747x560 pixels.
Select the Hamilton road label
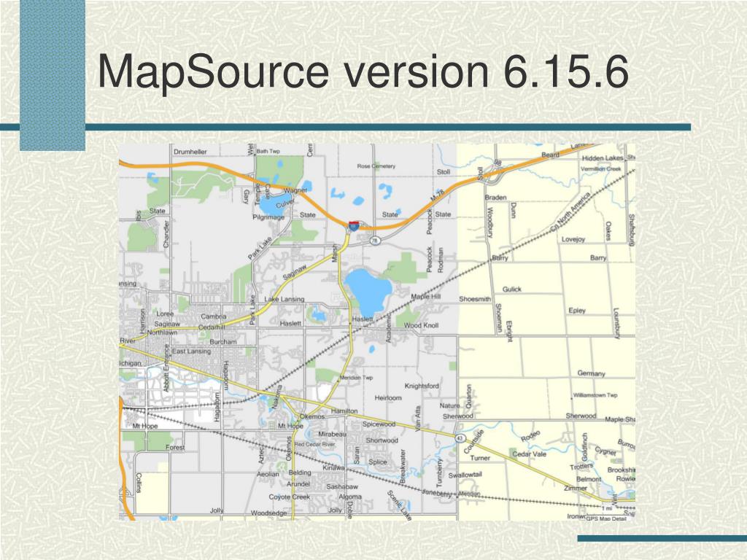point(344,411)
